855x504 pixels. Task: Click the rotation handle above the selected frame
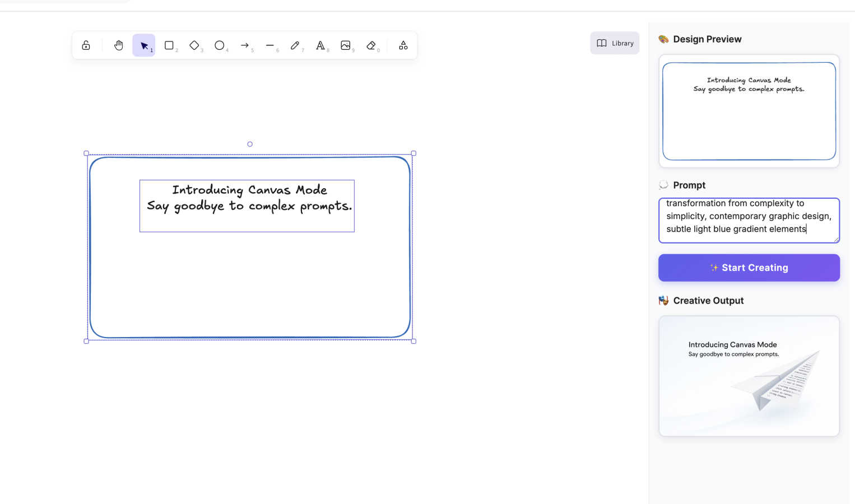(x=249, y=144)
